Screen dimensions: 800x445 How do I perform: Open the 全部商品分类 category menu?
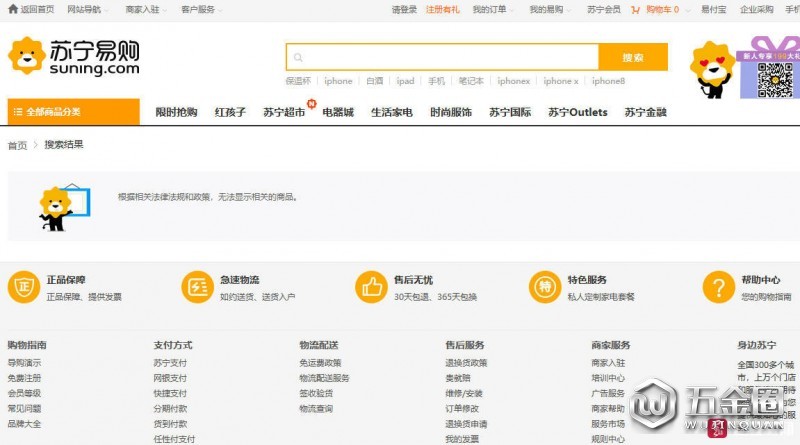[x=73, y=112]
